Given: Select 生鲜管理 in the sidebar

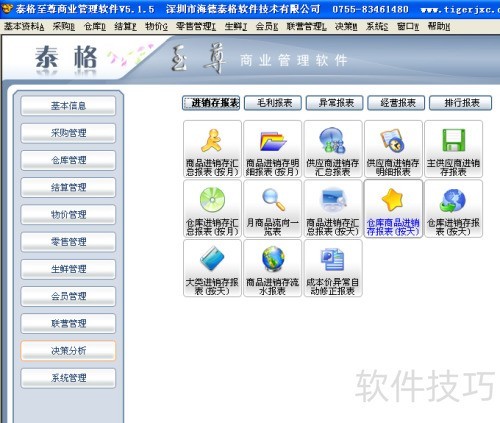Looking at the screenshot, I should [x=68, y=269].
